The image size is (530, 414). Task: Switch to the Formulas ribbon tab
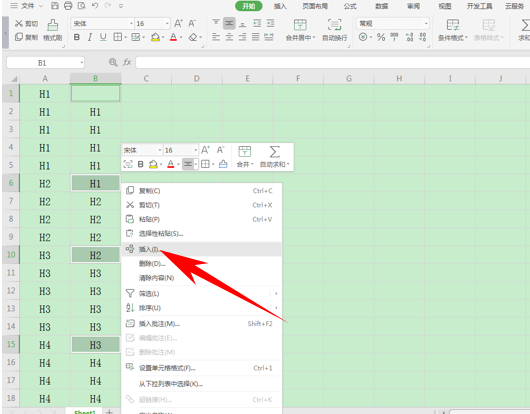[x=350, y=6]
